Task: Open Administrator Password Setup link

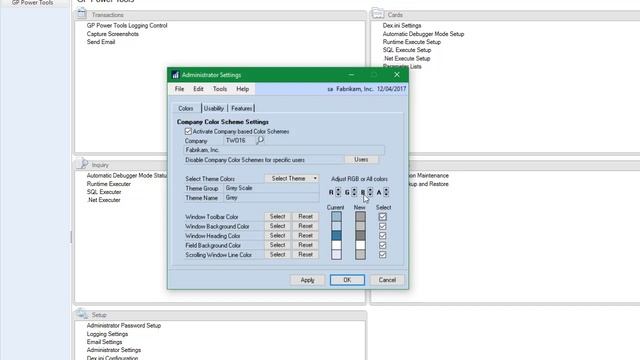Action: coord(124,326)
